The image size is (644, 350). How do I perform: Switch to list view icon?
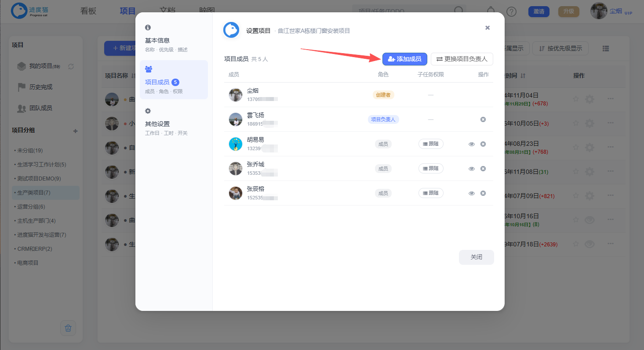point(606,48)
